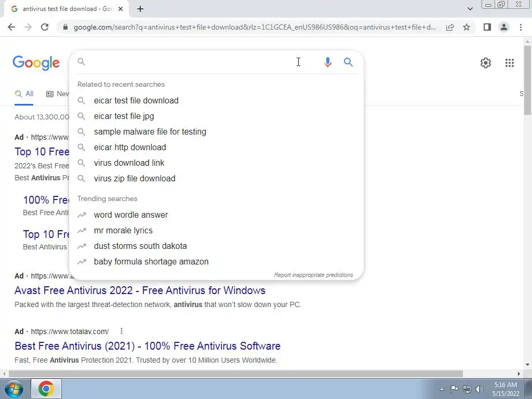Select suggestion eicar http download
The image size is (532, 399).
coord(216,147)
